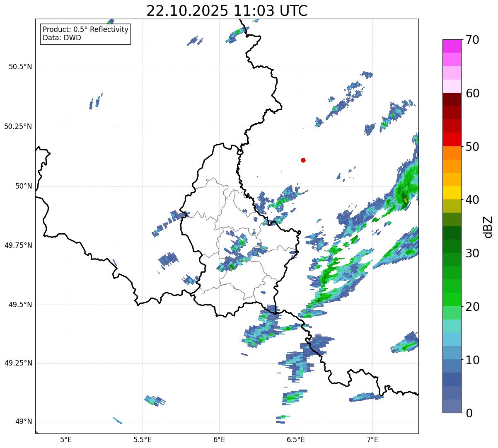The height and width of the screenshot is (448, 498).
Task: Click the latitude label 49.75°N
Action: 18,245
